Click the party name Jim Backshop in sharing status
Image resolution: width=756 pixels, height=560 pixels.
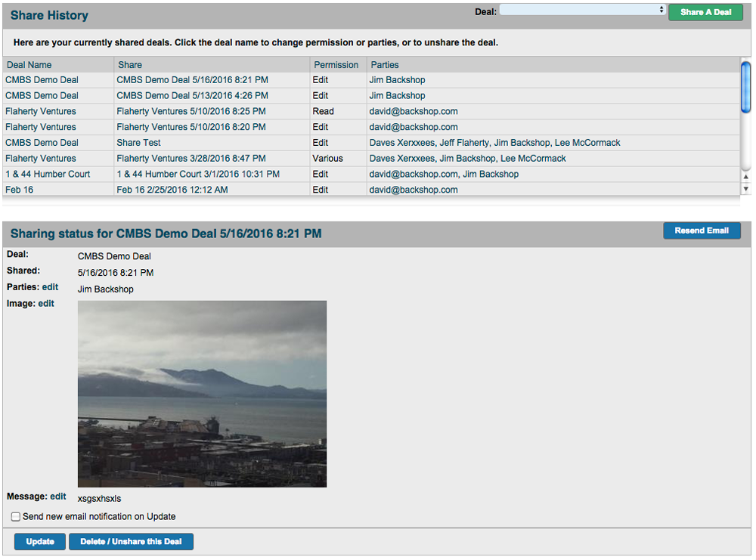[106, 289]
